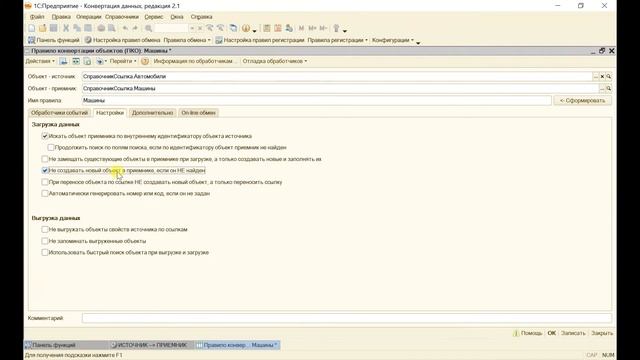Check continue search by search fields option

51,147
